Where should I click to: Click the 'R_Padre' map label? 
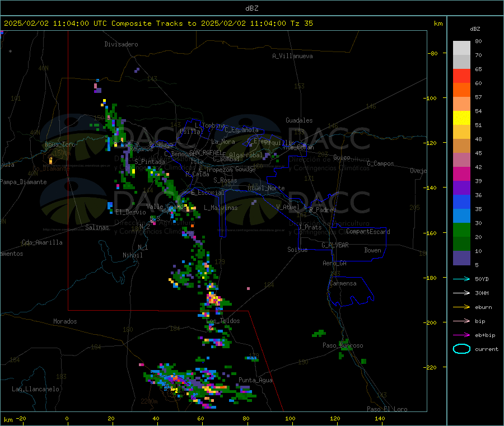pyautogui.click(x=321, y=210)
